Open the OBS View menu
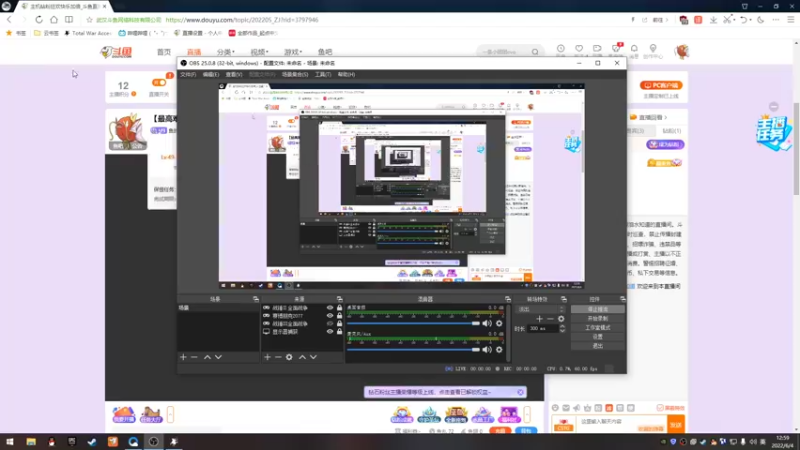Image resolution: width=800 pixels, height=450 pixels. 234,74
